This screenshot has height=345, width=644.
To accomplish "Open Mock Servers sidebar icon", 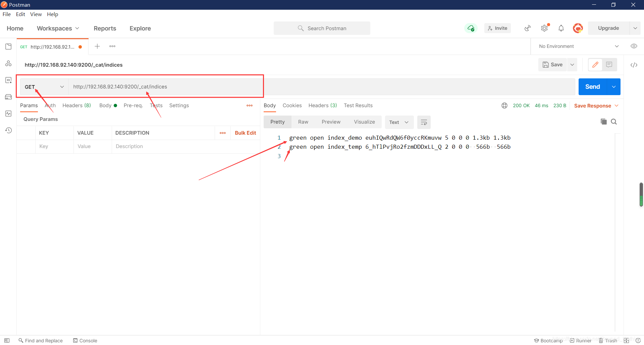I will pyautogui.click(x=8, y=97).
